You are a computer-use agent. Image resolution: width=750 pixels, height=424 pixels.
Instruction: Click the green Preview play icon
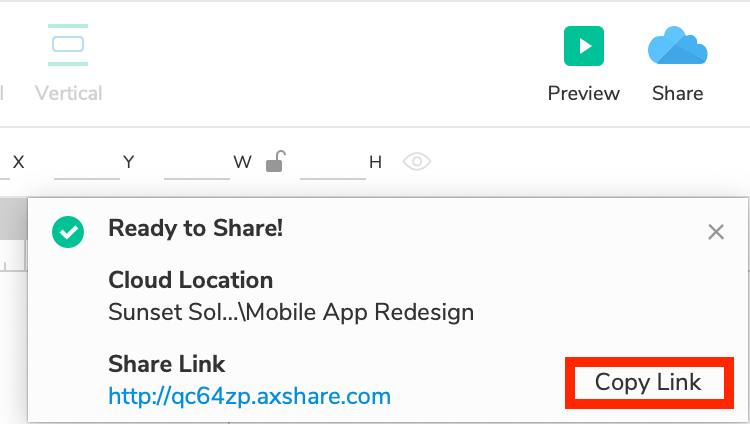click(x=584, y=46)
